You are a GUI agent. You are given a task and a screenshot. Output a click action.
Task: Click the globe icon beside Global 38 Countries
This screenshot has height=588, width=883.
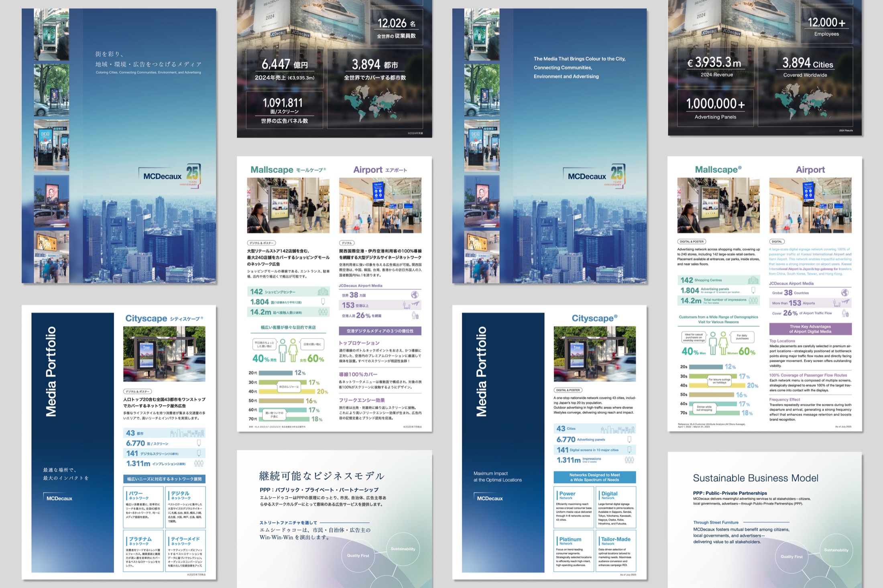pos(845,293)
